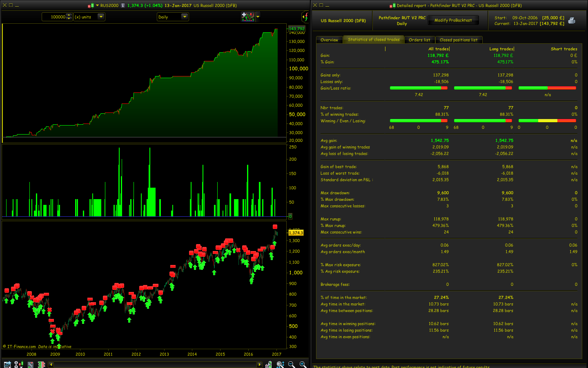The image size is (588, 368).
Task: Click the chart scrollbar left arrow
Action: tap(51, 364)
